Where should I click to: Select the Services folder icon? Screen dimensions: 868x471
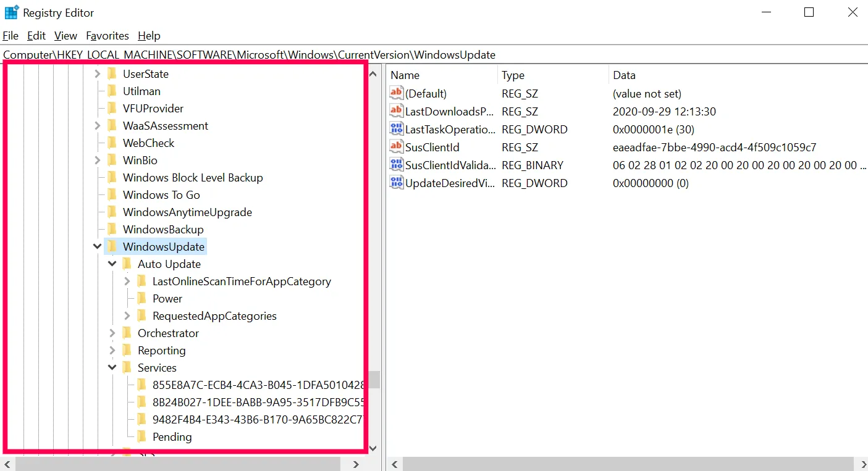coord(127,368)
